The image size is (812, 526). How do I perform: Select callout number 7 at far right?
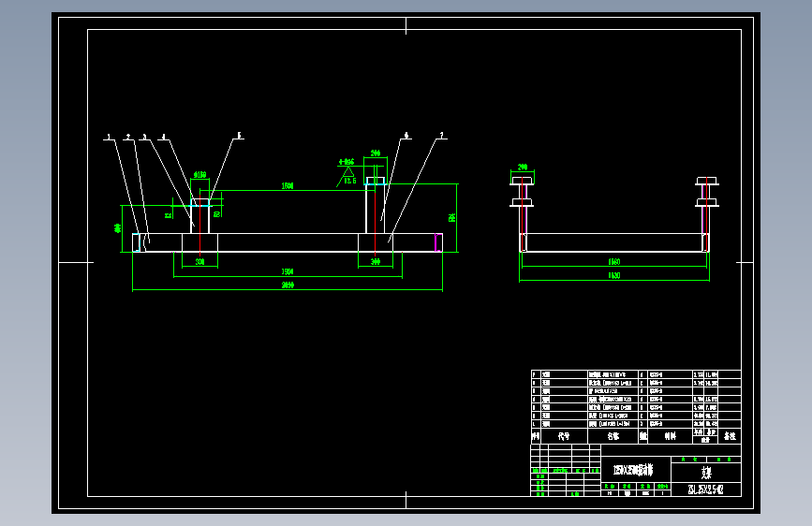click(x=442, y=136)
